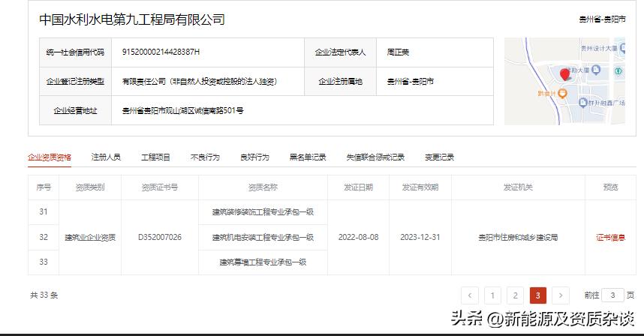Click the orange 黔会计 marker on map
The height and width of the screenshot is (336, 644).
click(x=562, y=94)
